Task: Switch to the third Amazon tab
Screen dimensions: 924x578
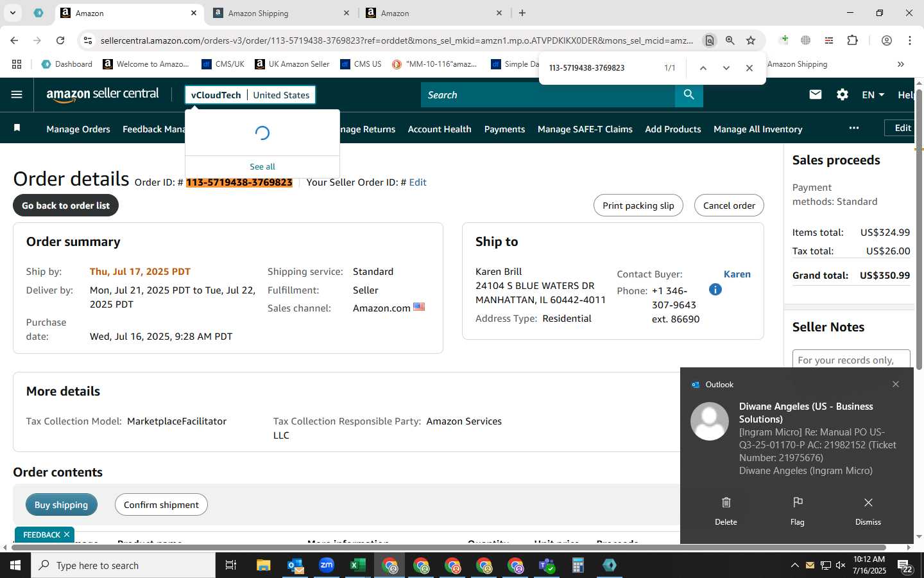Action: tap(434, 13)
